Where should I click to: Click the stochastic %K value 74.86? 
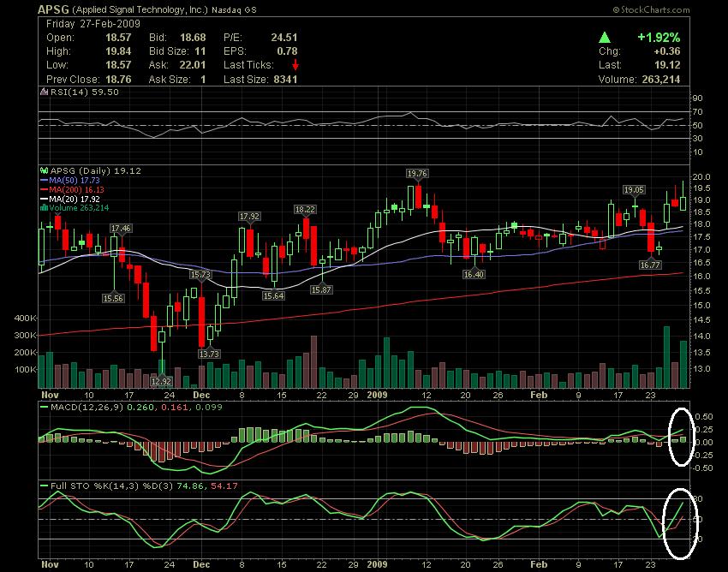190,486
